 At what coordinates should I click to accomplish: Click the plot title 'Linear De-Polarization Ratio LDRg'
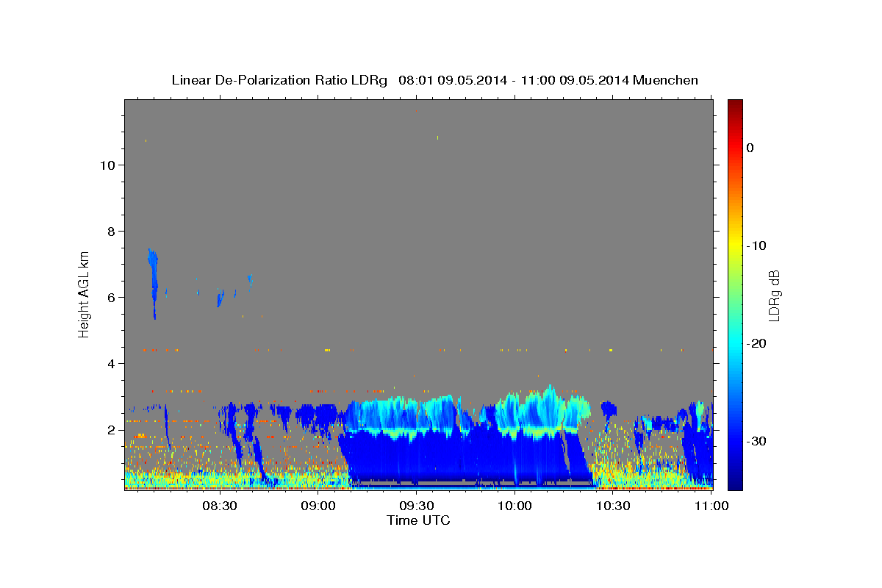coord(279,80)
